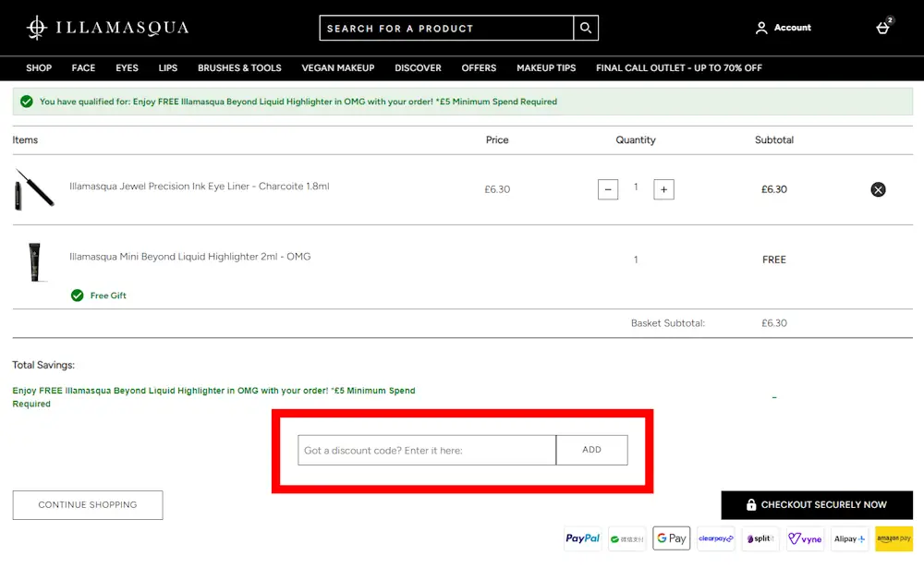Open the OFFERS menu
This screenshot has width=924, height=568.
479,67
